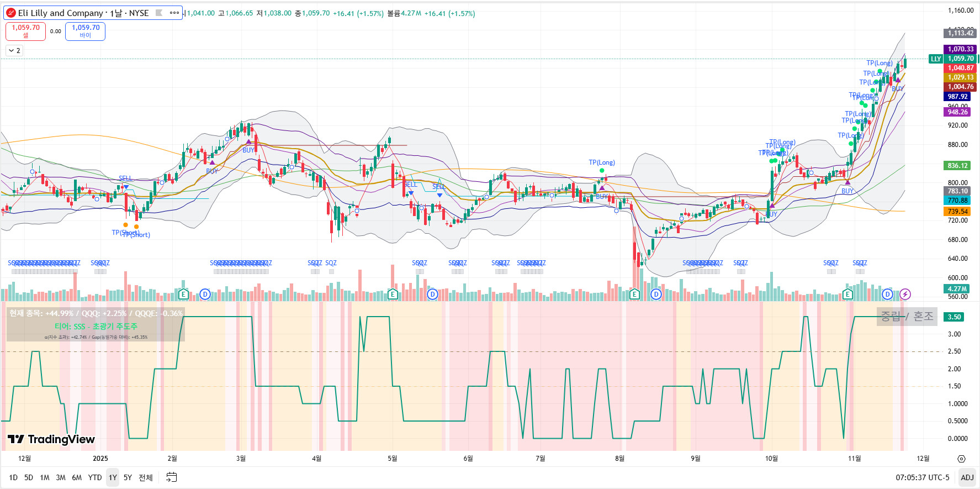
Task: Click the TradingView logo
Action: (x=51, y=439)
